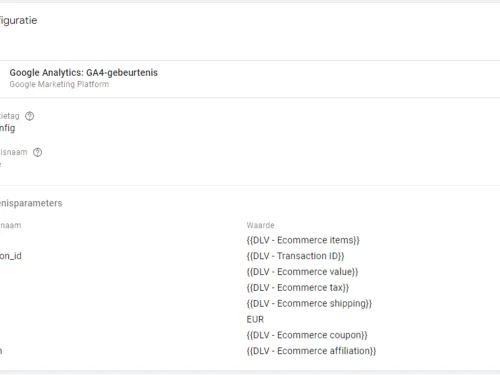Image resolution: width=500 pixels, height=375 pixels.
Task: Select the DLV - Ecommerce shipping value
Action: [x=309, y=304]
